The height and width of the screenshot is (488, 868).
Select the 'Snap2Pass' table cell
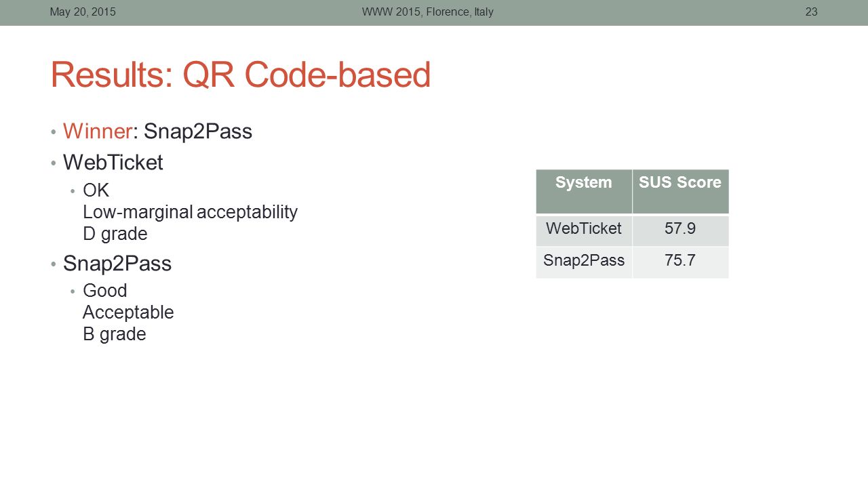click(x=584, y=262)
